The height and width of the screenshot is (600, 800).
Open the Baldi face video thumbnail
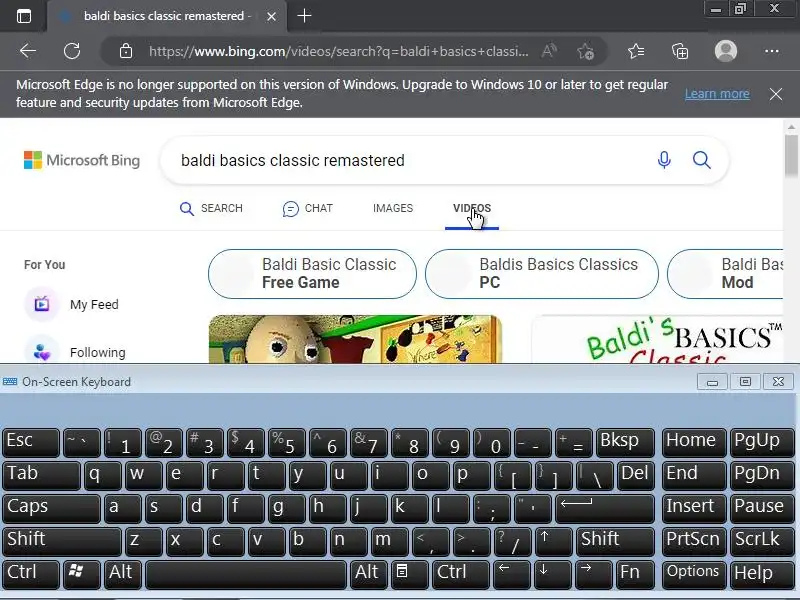point(356,339)
